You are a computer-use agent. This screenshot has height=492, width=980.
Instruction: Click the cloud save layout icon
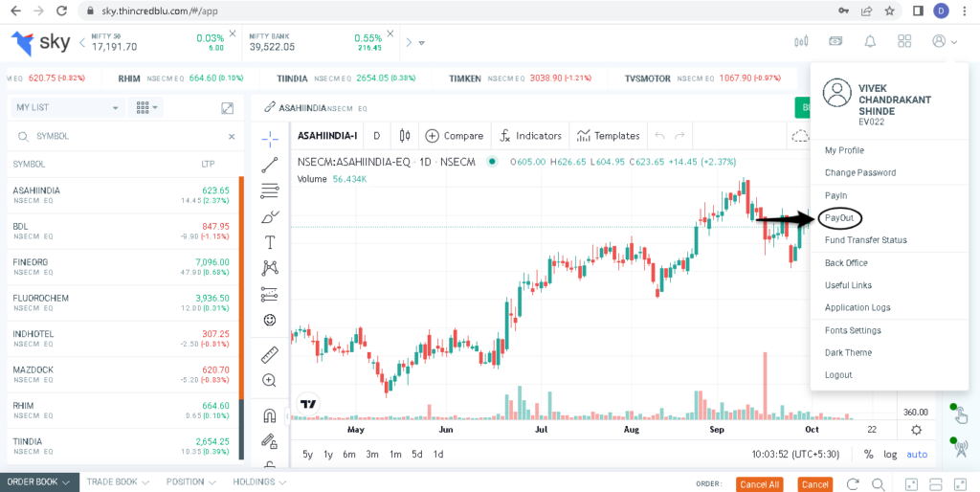[x=800, y=136]
